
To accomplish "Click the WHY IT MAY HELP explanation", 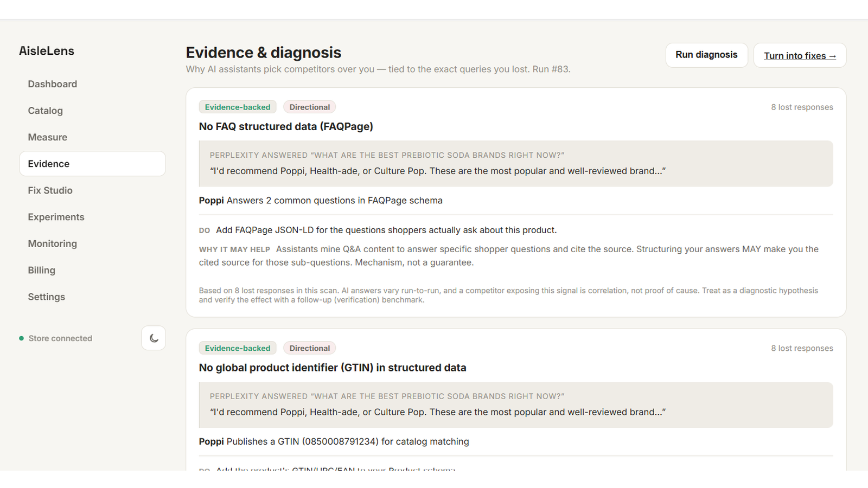I will click(509, 256).
